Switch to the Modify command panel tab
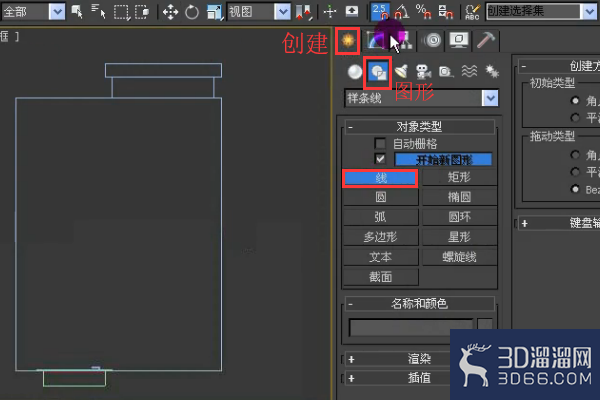Viewport: 600px width, 400px height. point(375,40)
